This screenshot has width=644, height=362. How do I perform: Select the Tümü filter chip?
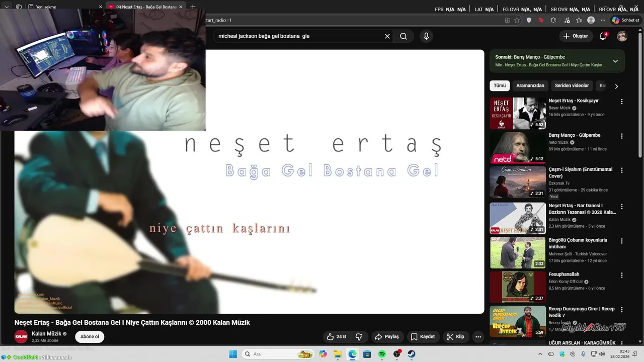[x=500, y=85]
